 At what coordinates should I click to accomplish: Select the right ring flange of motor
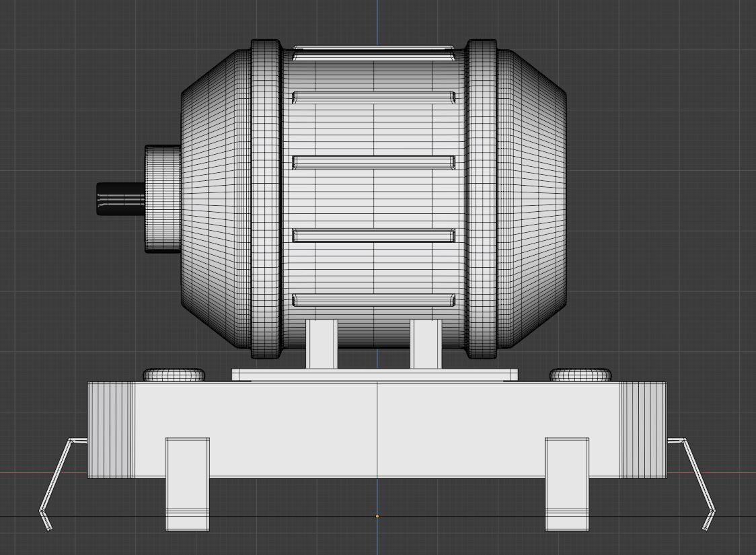pos(481,198)
